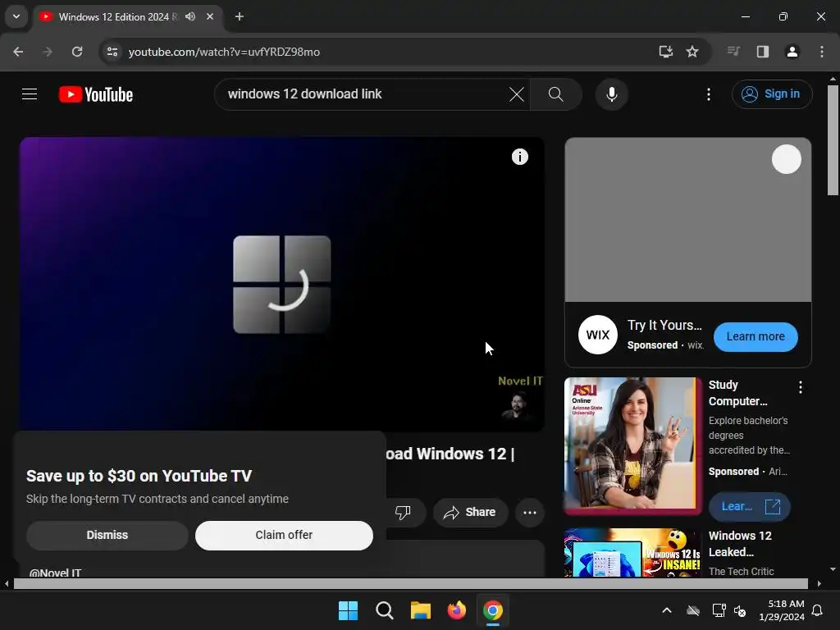
Task: Sign in to YouTube
Action: click(772, 94)
